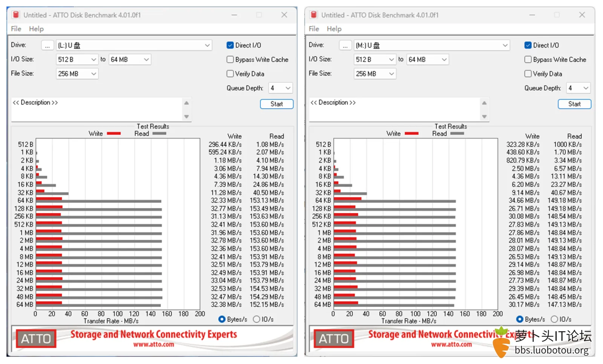Click gray Read legend swatch in right window
This screenshot has width=603, height=364.
[457, 133]
